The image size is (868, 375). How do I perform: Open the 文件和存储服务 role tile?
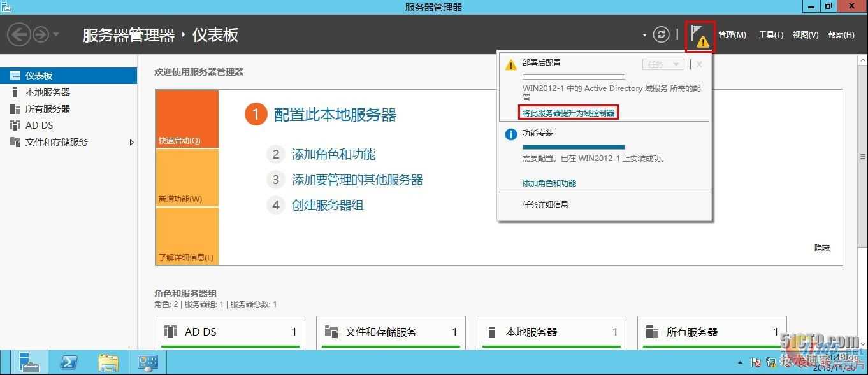391,333
